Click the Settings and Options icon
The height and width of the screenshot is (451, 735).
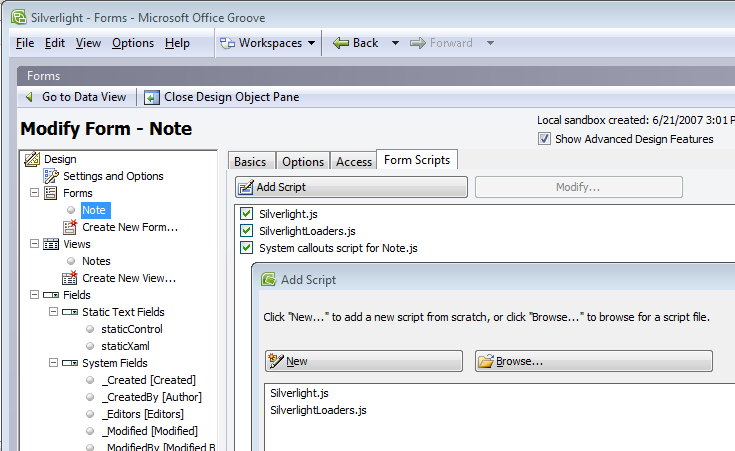(51, 176)
